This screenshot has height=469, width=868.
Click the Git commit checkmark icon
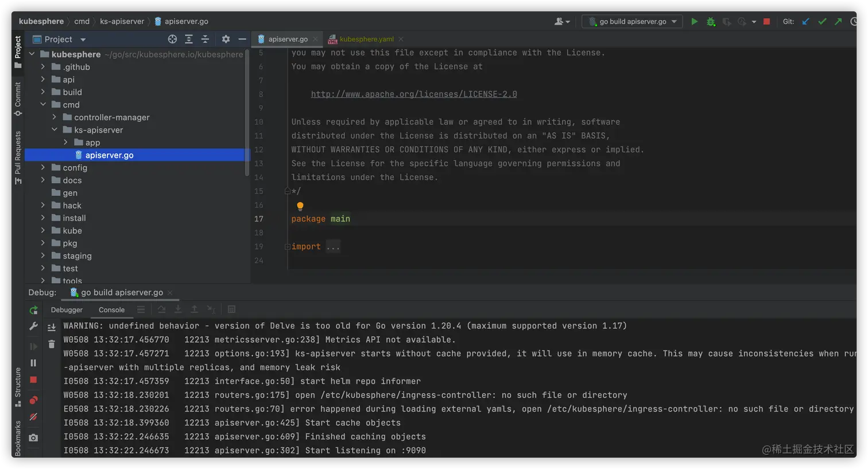pos(822,22)
